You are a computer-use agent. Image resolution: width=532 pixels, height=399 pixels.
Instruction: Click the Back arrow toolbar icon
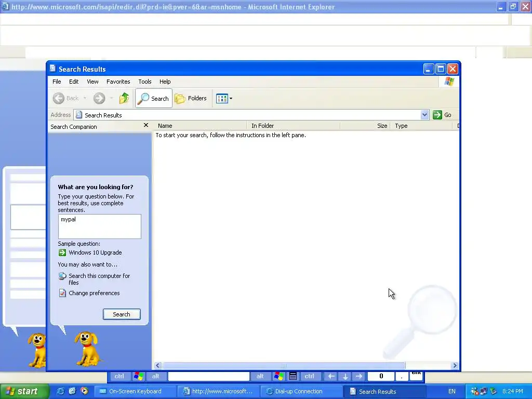[58, 98]
